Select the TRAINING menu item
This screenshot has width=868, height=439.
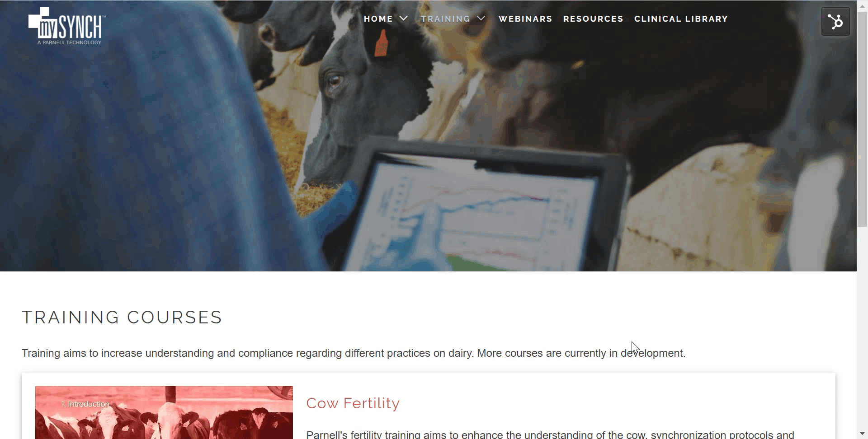446,19
